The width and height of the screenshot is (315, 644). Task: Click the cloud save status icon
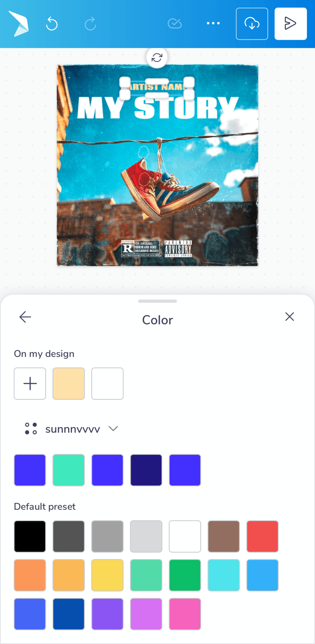pos(175,23)
